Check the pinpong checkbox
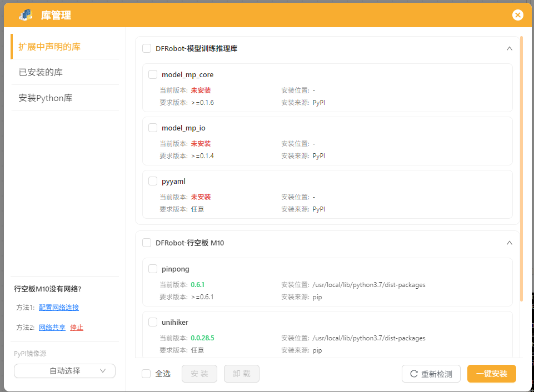Viewport: 534px width, 392px height. (x=153, y=269)
